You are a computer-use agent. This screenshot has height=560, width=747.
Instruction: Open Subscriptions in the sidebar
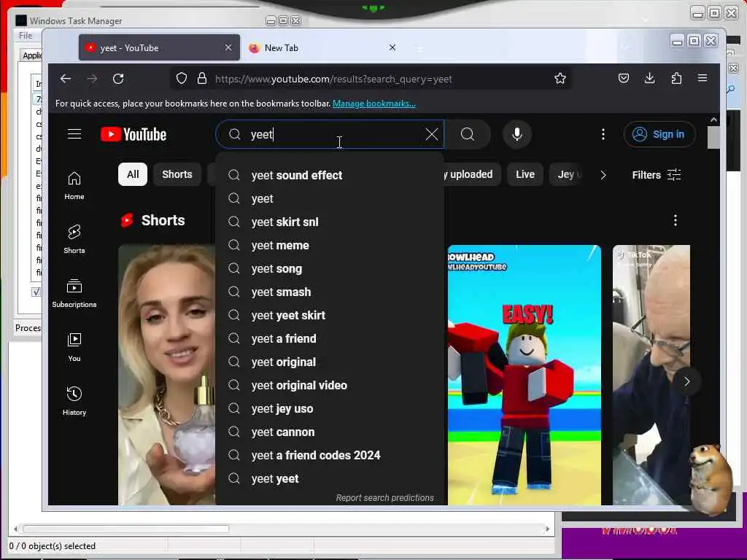74,293
